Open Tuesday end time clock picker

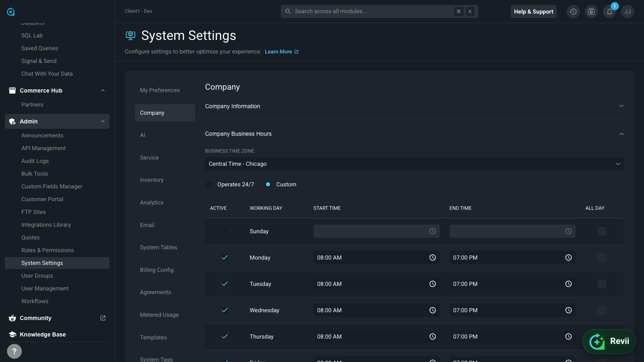[569, 284]
